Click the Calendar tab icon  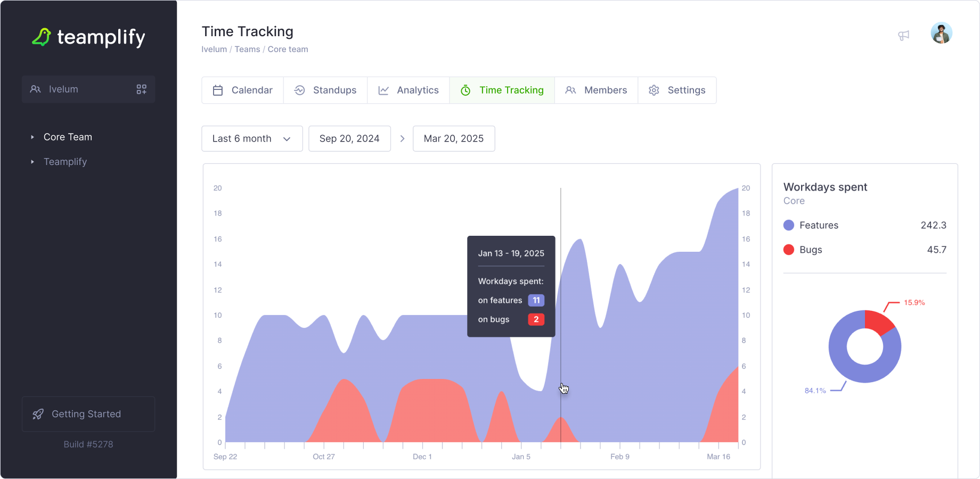[218, 90]
